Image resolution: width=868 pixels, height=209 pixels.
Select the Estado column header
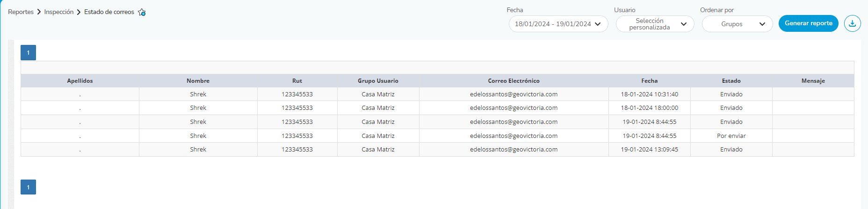731,81
